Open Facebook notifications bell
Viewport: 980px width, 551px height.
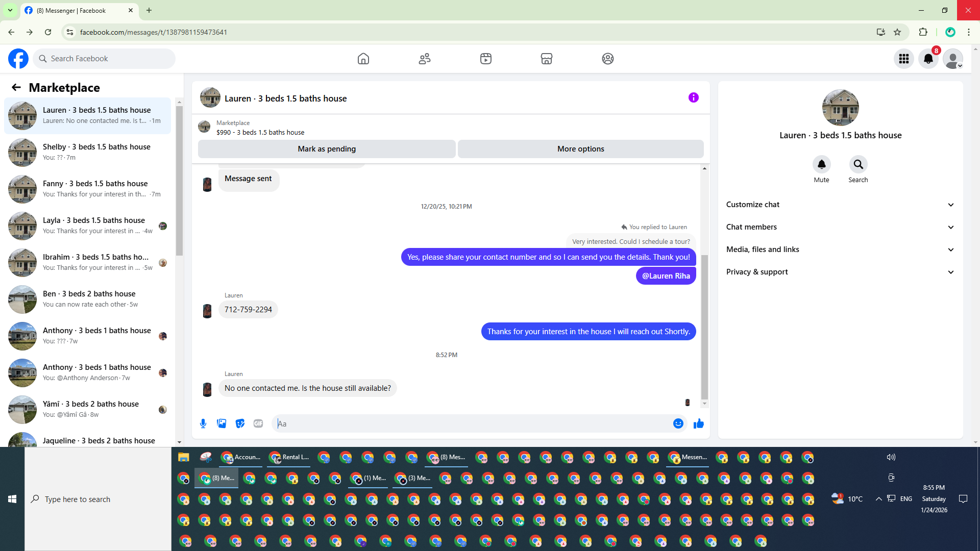click(928, 59)
